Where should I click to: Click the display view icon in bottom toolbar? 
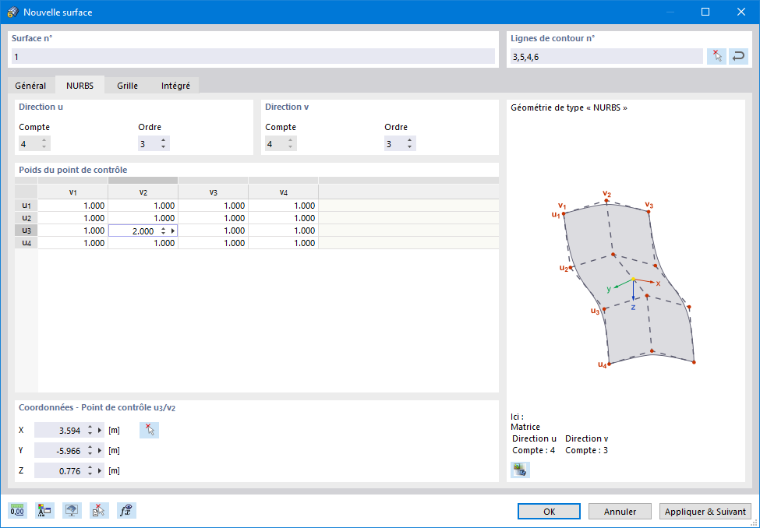(72, 511)
